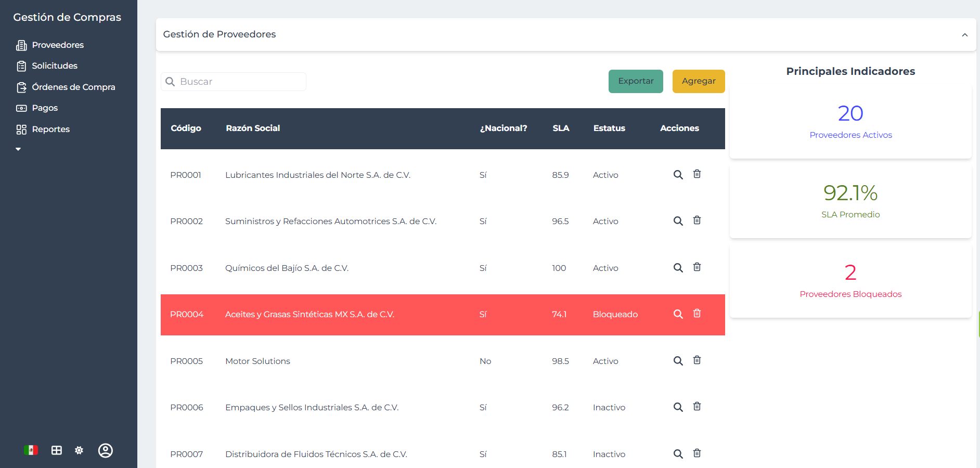Inspect blocked supplier PR0004 magnifier icon
Screen dimensions: 980x468
(x=678, y=314)
